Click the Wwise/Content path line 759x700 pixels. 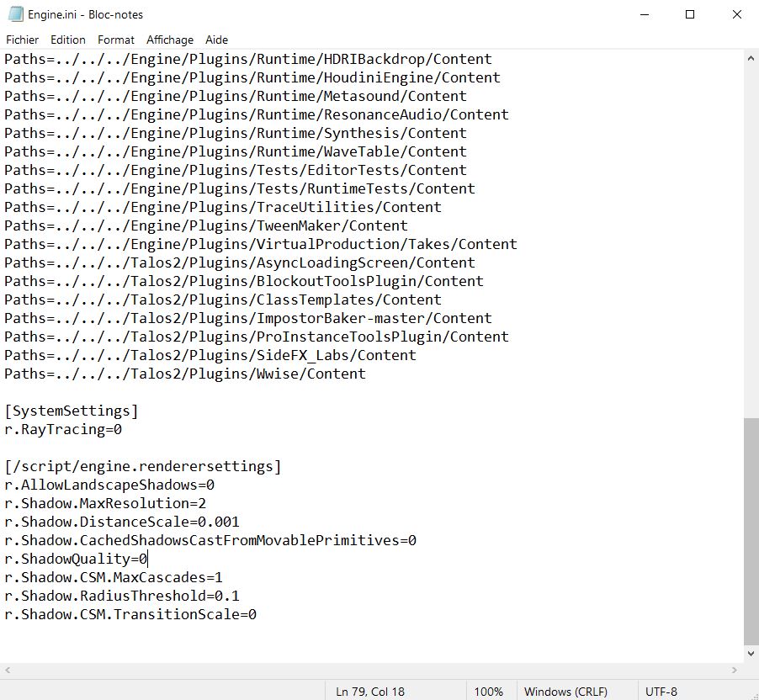click(185, 374)
